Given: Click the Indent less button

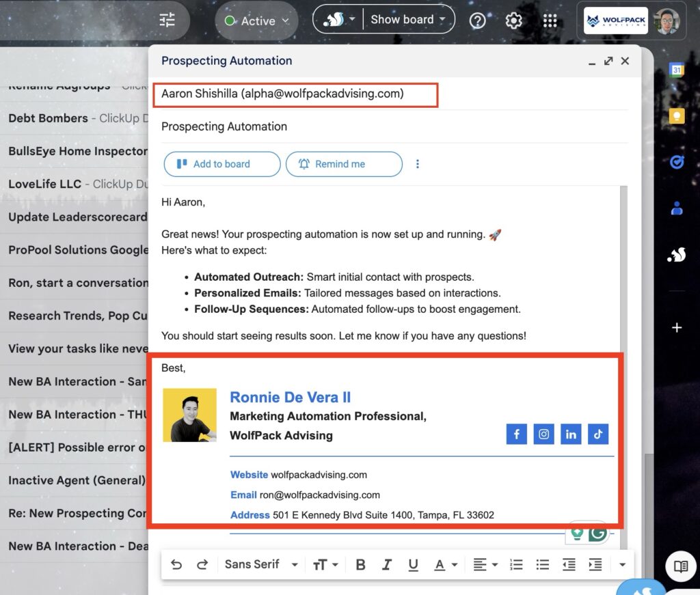Looking at the screenshot, I should pos(569,565).
